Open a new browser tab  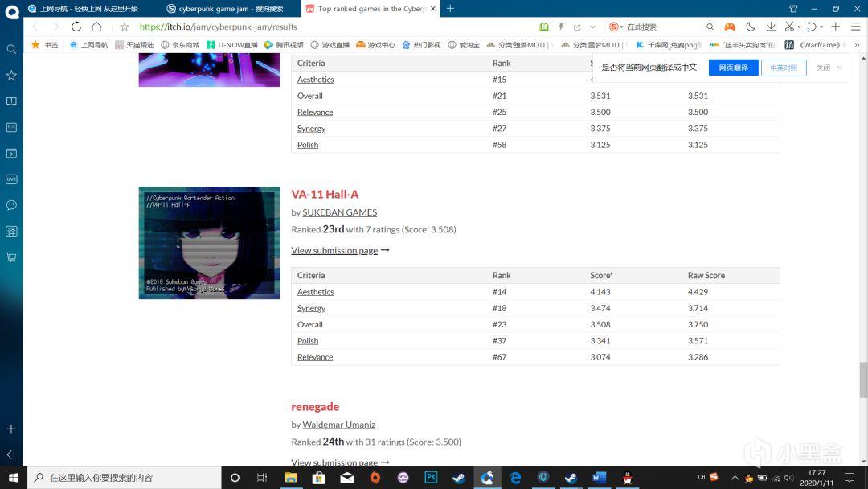pos(450,8)
